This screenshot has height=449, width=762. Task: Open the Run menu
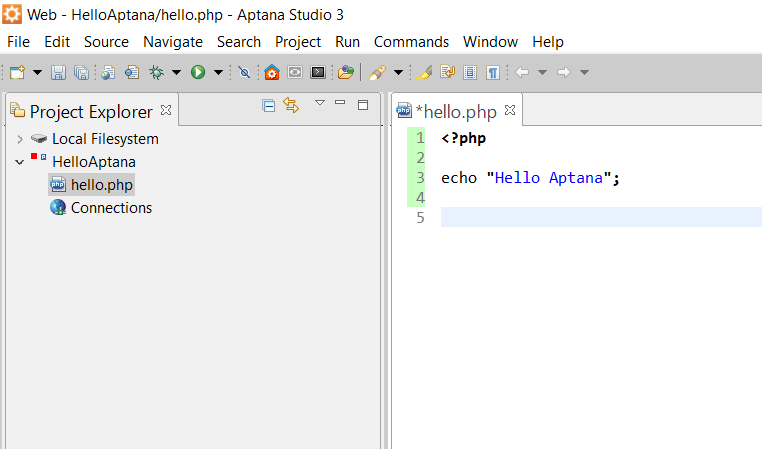[347, 42]
